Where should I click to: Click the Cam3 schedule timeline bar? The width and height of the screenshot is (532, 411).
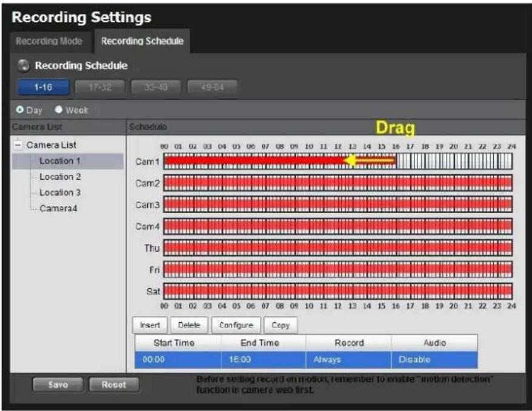tap(338, 205)
